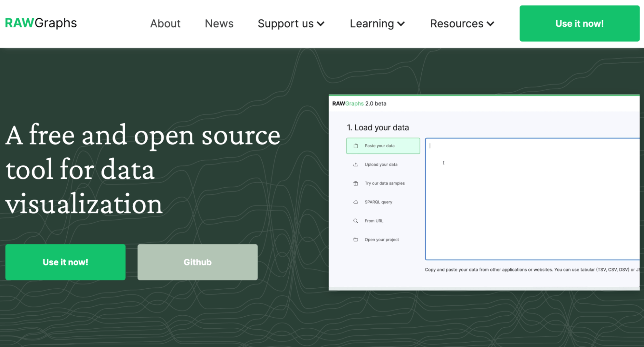
Task: Open the Github button
Action: (x=197, y=262)
